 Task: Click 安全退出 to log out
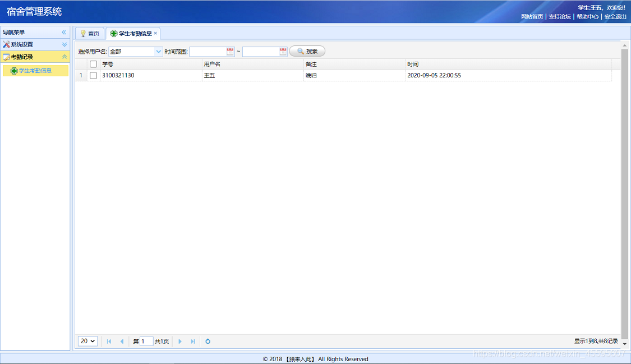click(615, 17)
